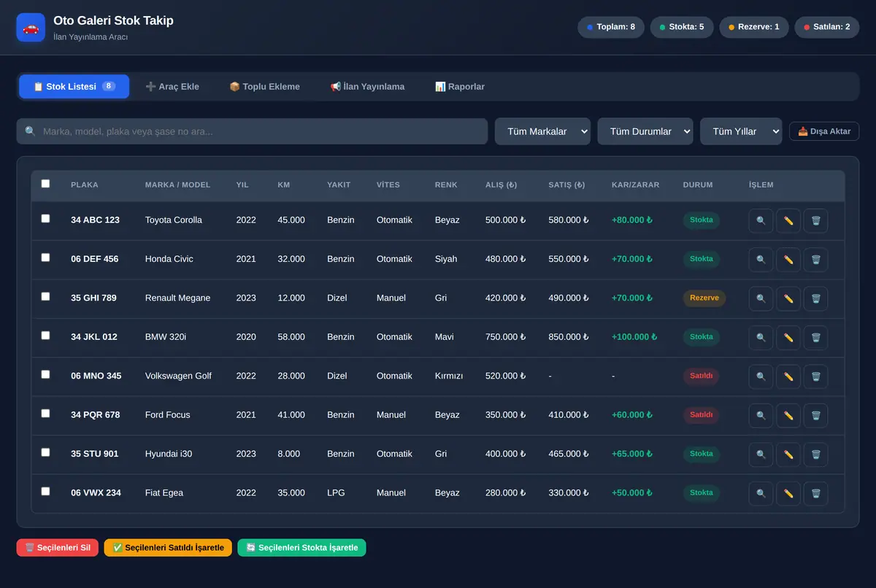Expand the Tüm Durumlar filter
The width and height of the screenshot is (876, 588).
click(x=645, y=131)
